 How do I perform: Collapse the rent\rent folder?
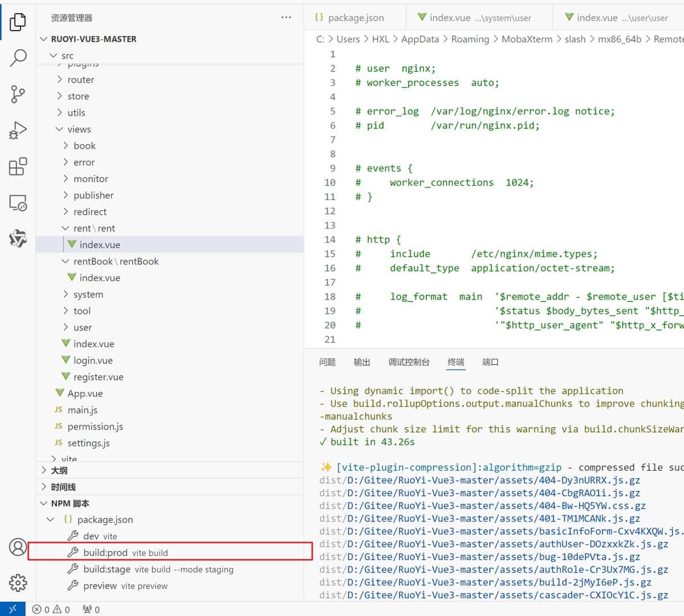point(66,228)
